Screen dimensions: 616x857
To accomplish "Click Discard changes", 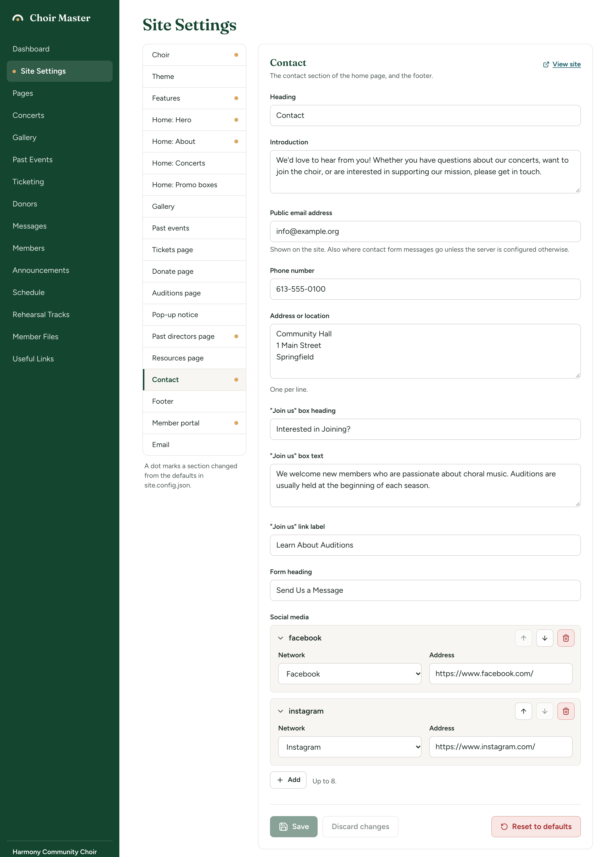I will [x=360, y=827].
